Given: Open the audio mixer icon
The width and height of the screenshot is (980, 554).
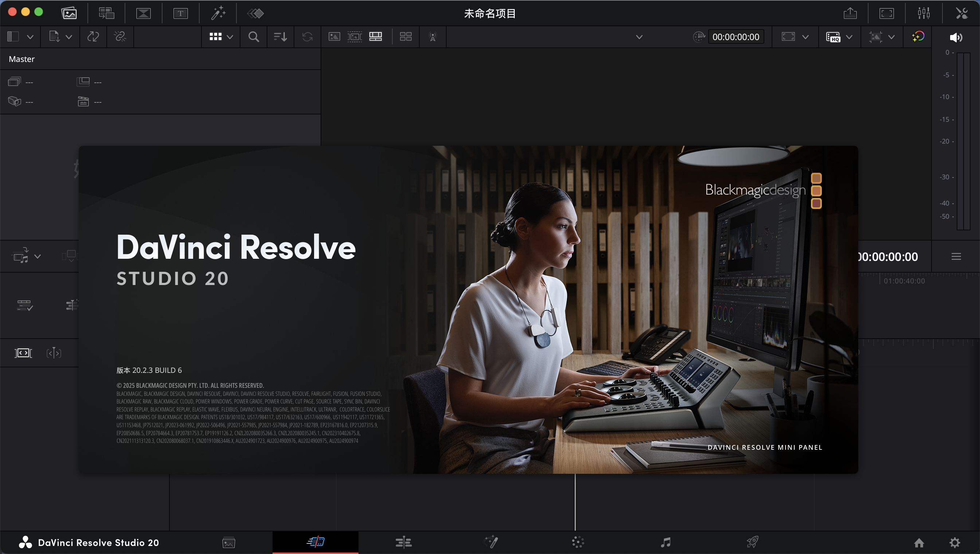Looking at the screenshot, I should pyautogui.click(x=923, y=14).
